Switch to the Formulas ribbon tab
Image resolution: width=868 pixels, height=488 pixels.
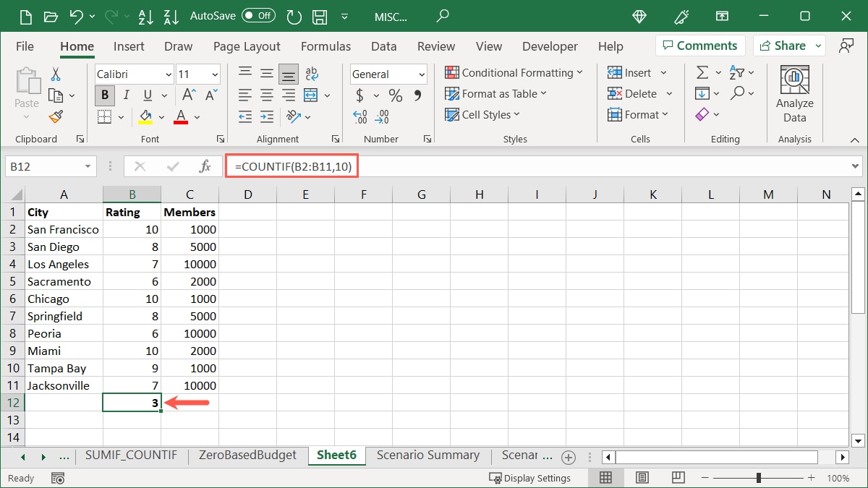point(325,46)
